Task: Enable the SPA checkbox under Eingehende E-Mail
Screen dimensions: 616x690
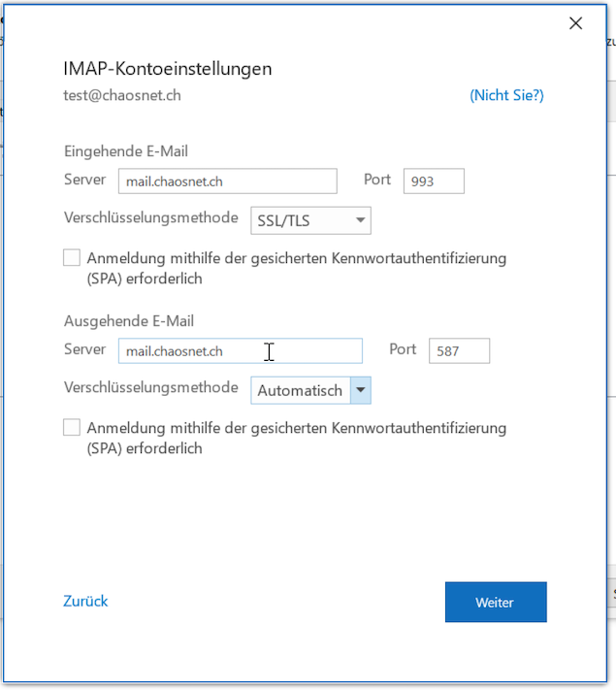Action: click(x=72, y=258)
